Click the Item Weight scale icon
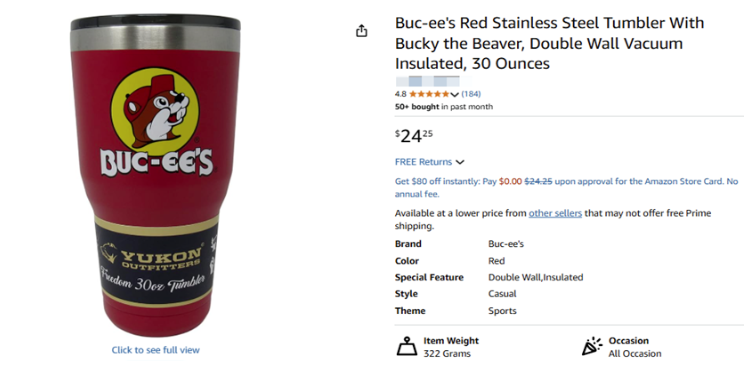This screenshot has width=748, height=367. point(407,346)
